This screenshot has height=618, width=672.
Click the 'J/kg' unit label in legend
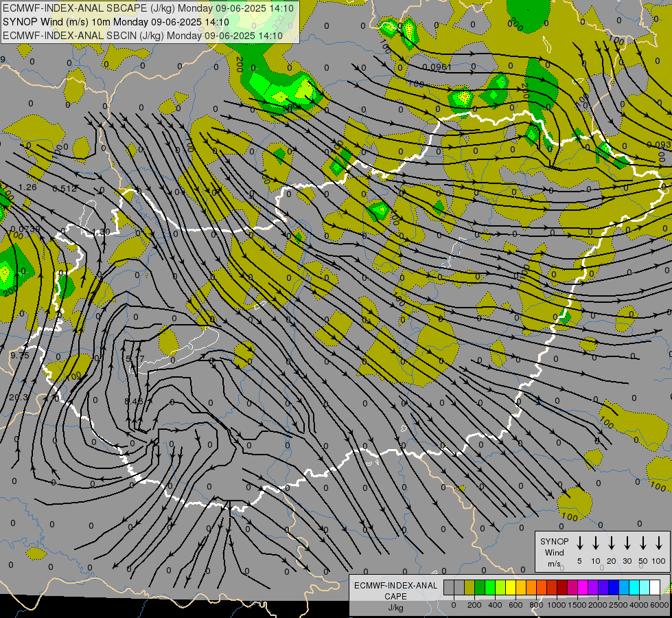click(395, 608)
